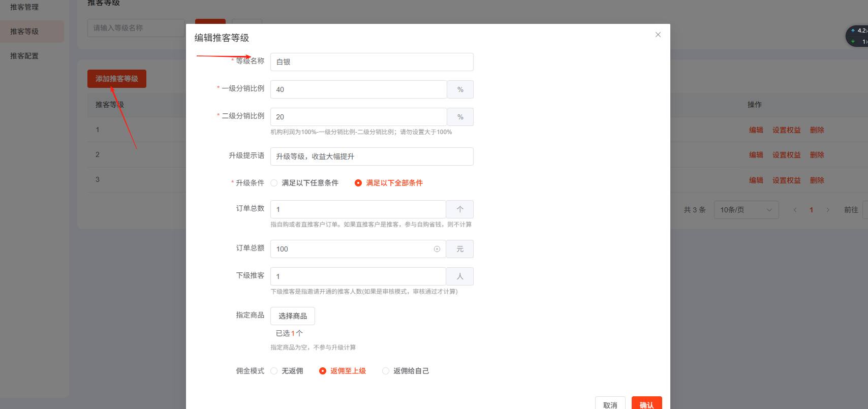868x409 pixels.
Task: Open 推客配置 in the sidebar
Action: [24, 56]
